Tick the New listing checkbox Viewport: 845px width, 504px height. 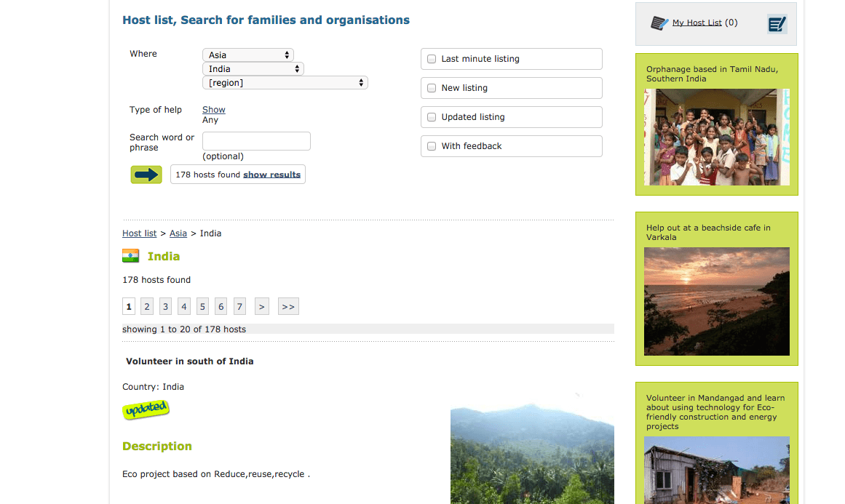(x=432, y=88)
